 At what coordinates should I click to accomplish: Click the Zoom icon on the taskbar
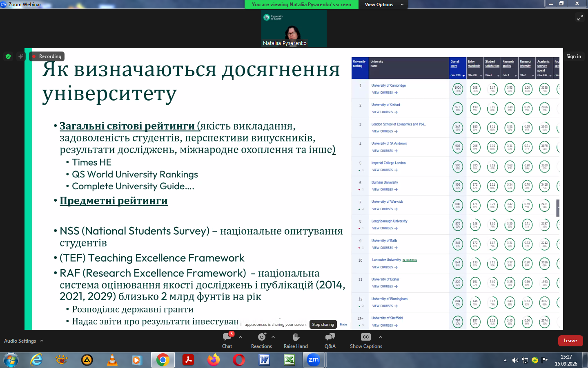pyautogui.click(x=314, y=360)
